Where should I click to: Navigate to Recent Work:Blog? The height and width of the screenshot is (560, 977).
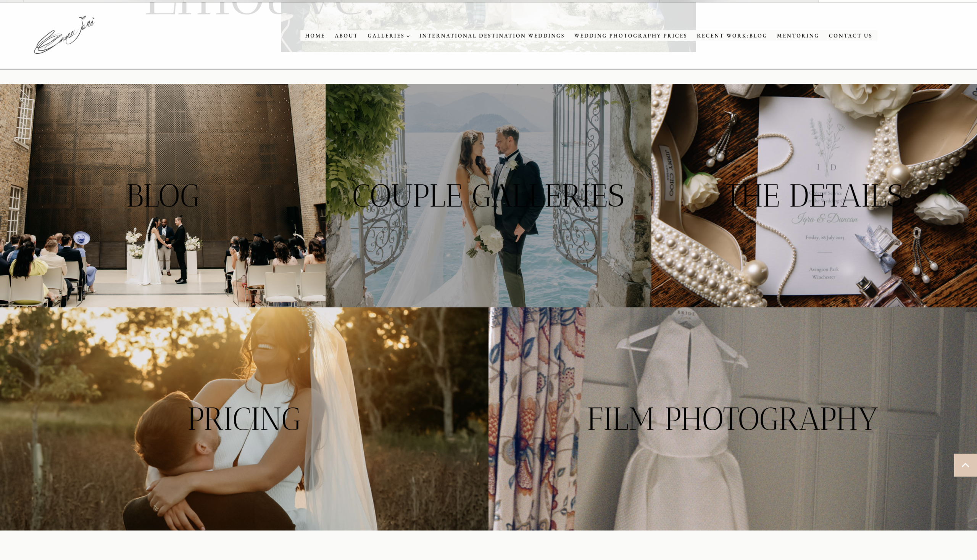tap(732, 36)
